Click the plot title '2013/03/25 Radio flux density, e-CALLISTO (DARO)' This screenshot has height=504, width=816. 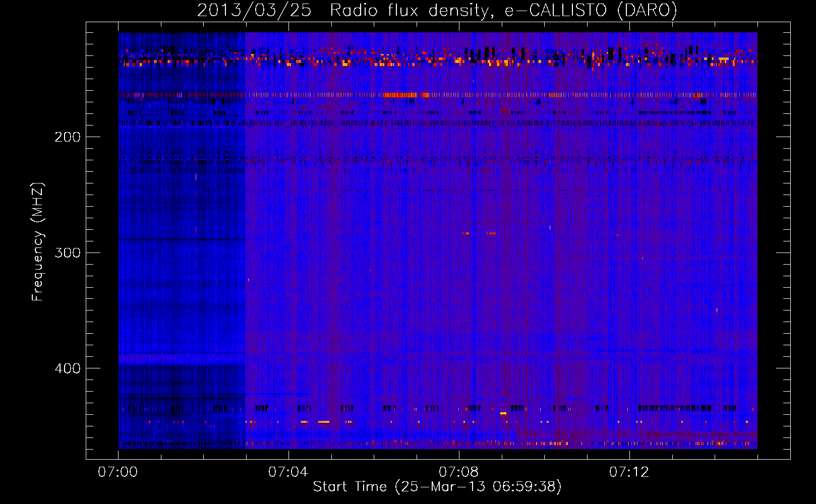point(437,10)
